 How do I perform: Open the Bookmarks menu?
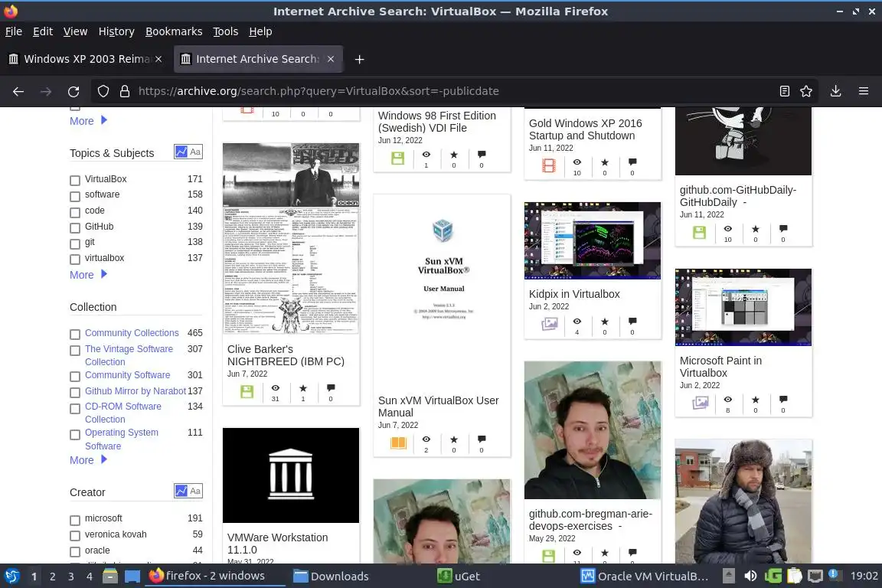174,31
